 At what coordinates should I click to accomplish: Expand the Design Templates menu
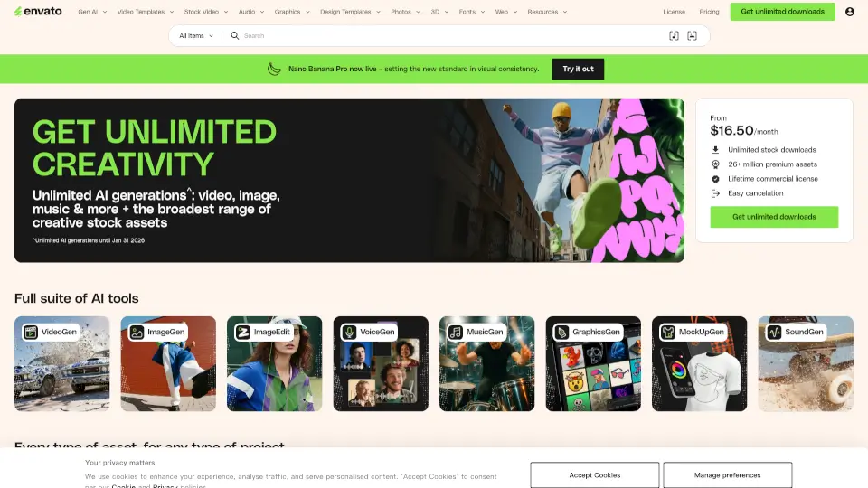point(348,12)
